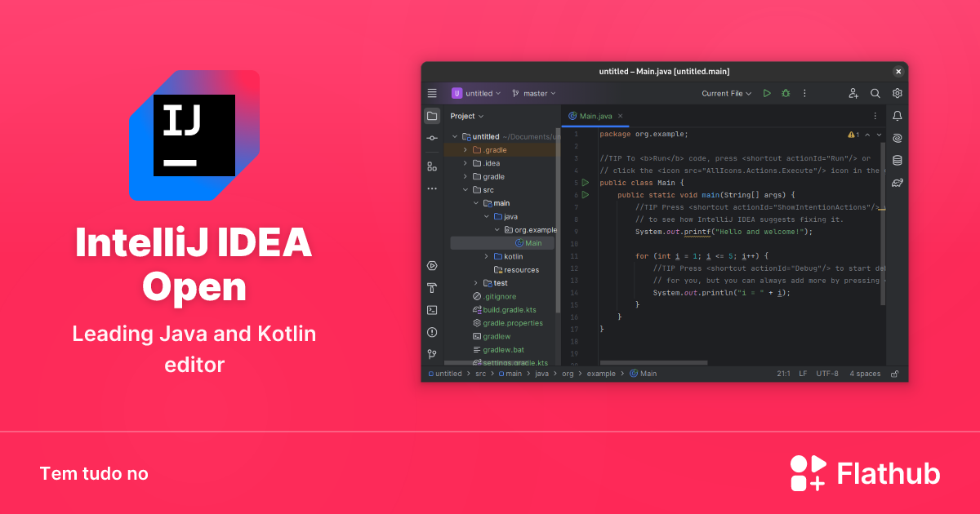Open build.gradle.kts in project tree

click(x=509, y=310)
